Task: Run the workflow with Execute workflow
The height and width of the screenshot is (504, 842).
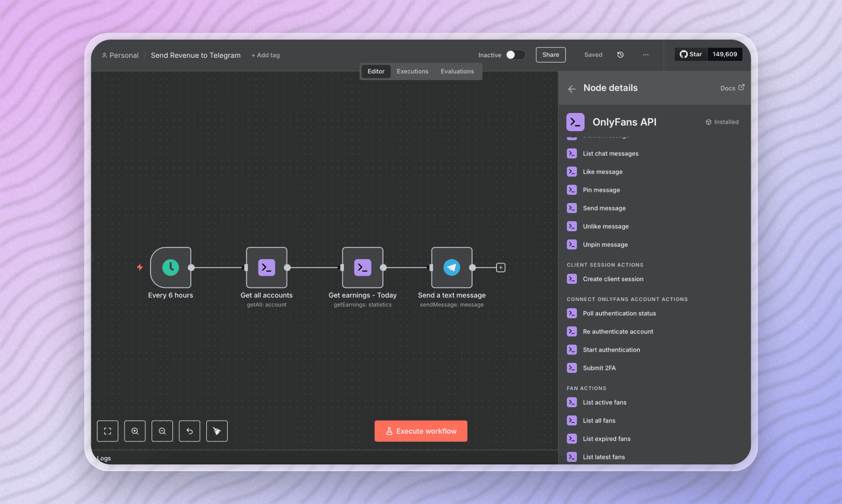Action: [421, 431]
